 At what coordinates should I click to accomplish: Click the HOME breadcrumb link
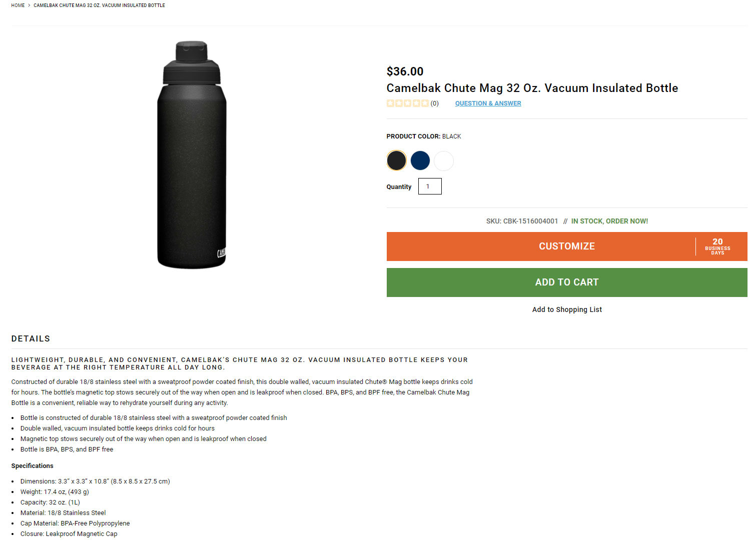[18, 5]
